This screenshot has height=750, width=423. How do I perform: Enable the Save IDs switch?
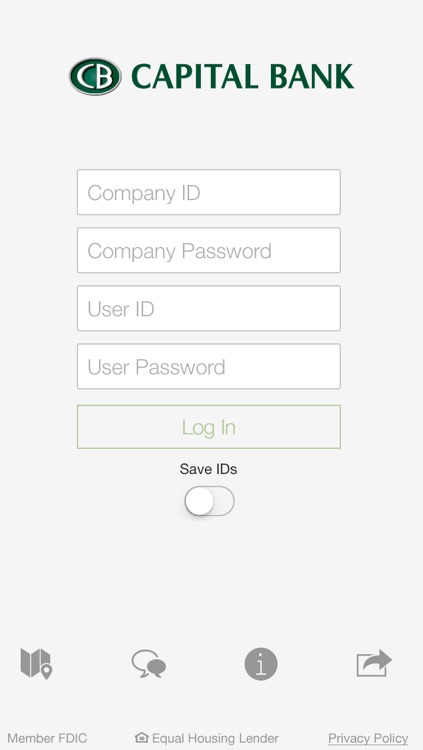coord(210,501)
